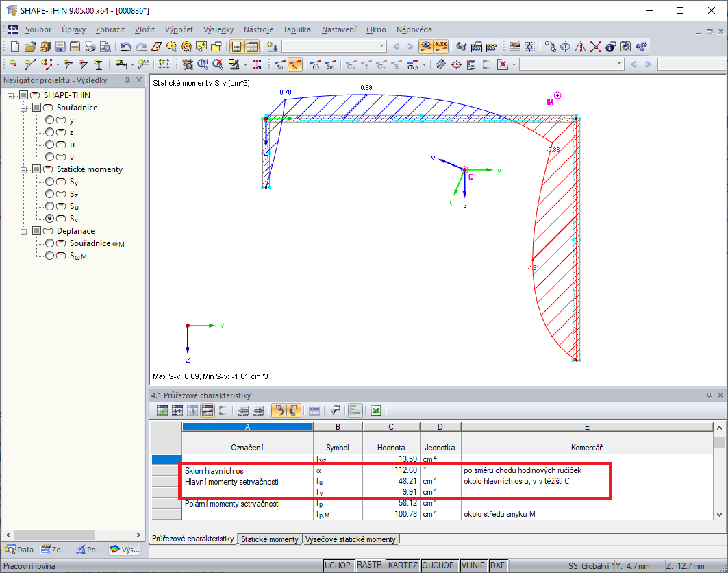The image size is (728, 573).
Task: Open the dimension tool dropdown arrow
Action: pyautogui.click(x=132, y=65)
